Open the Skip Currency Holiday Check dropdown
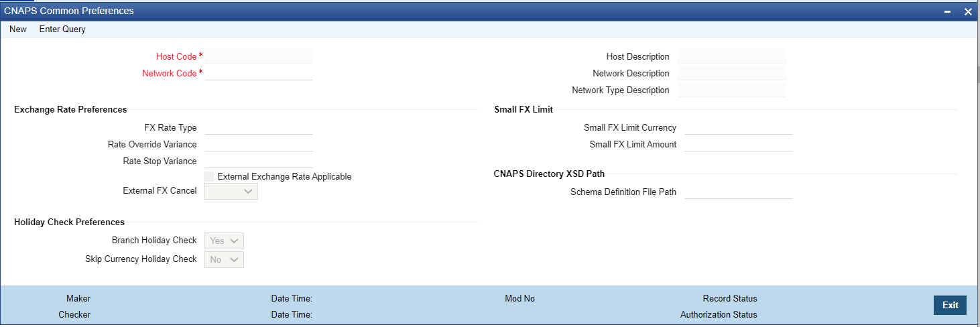The height and width of the screenshot is (327, 980). [225, 259]
